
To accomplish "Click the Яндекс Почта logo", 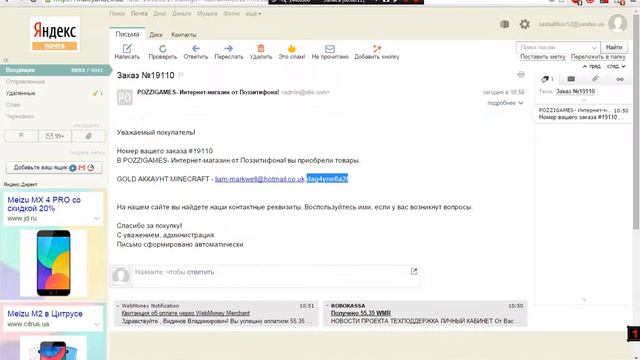I will [55, 34].
